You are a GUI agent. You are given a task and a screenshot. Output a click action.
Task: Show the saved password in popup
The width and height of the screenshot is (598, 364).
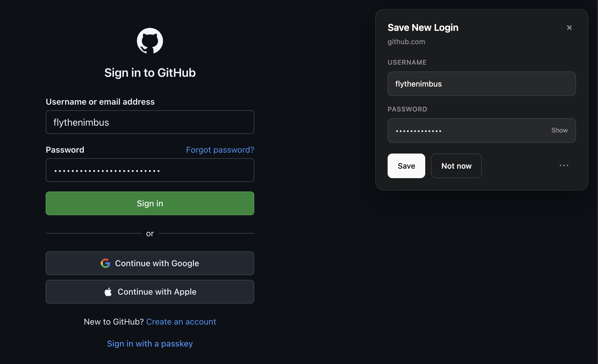click(559, 130)
